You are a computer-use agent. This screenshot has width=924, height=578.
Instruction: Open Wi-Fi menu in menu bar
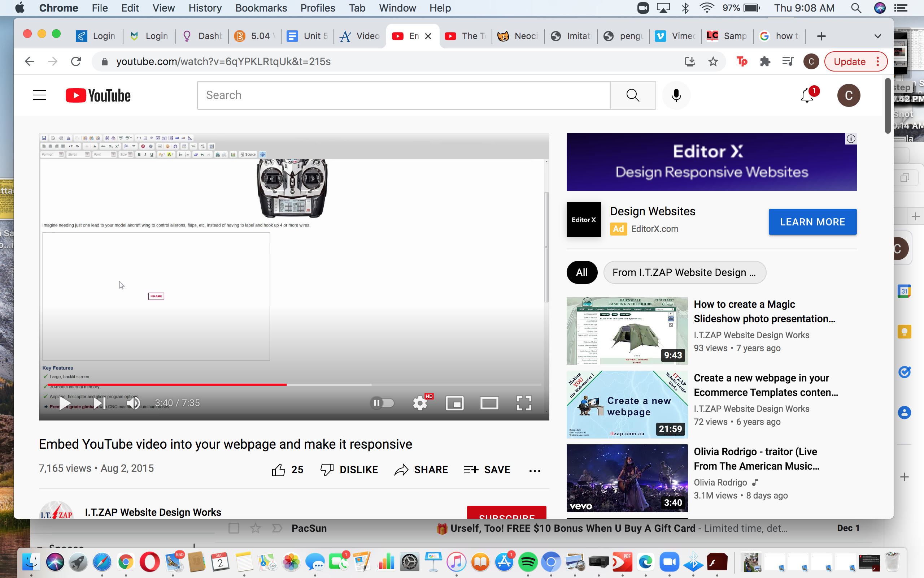(x=707, y=8)
